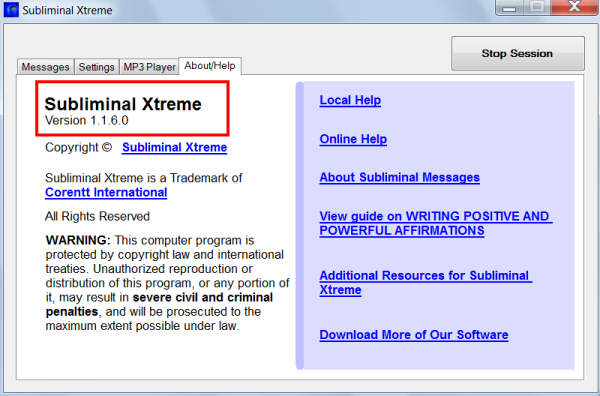The height and width of the screenshot is (396, 600).
Task: Click the All Rights Reserved text
Action: point(97,217)
